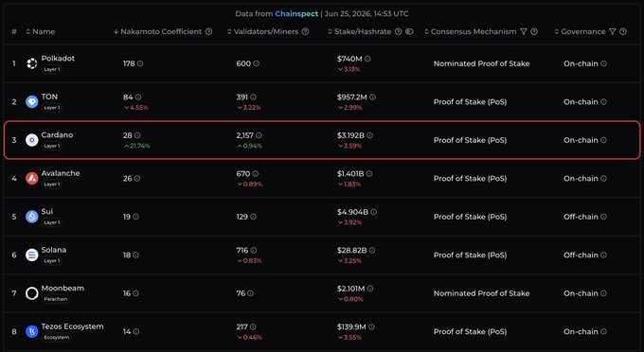The image size is (644, 352).
Task: Show info for Polkadot 600 validators
Action: point(257,63)
